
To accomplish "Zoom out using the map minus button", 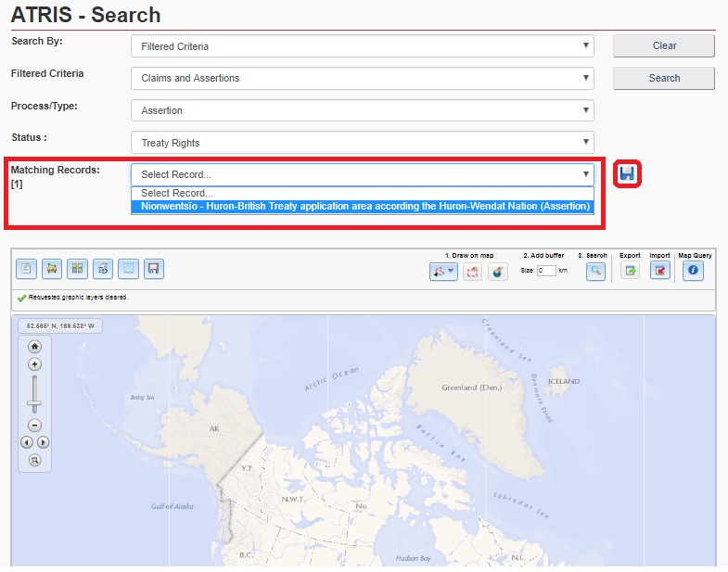I will click(34, 425).
